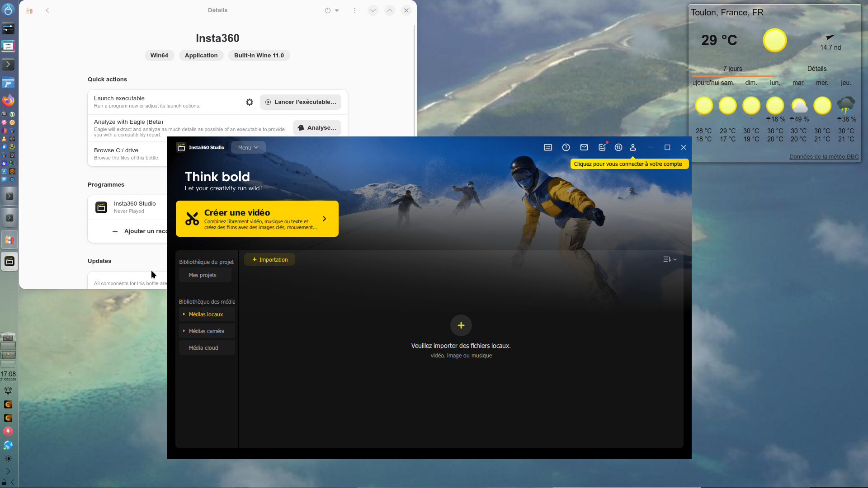The width and height of the screenshot is (868, 488).
Task: Open keyboard shortcuts icon in Insta360 Studio
Action: 548,147
